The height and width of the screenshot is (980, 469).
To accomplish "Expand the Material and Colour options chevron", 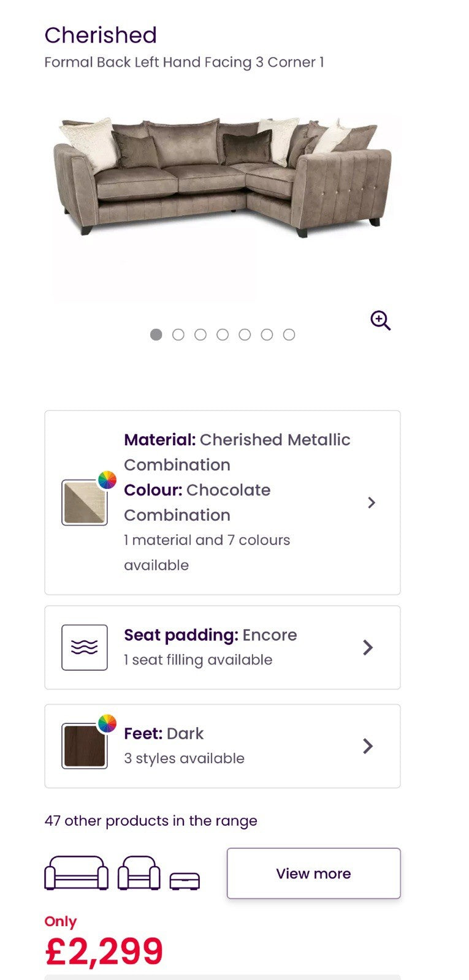I will (371, 502).
